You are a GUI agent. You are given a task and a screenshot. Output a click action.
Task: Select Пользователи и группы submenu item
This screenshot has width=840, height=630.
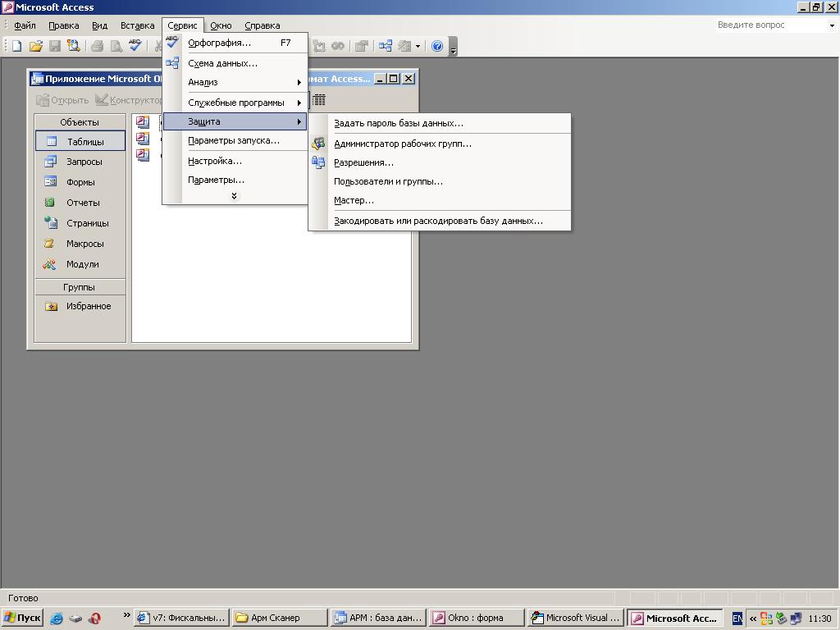440,181
